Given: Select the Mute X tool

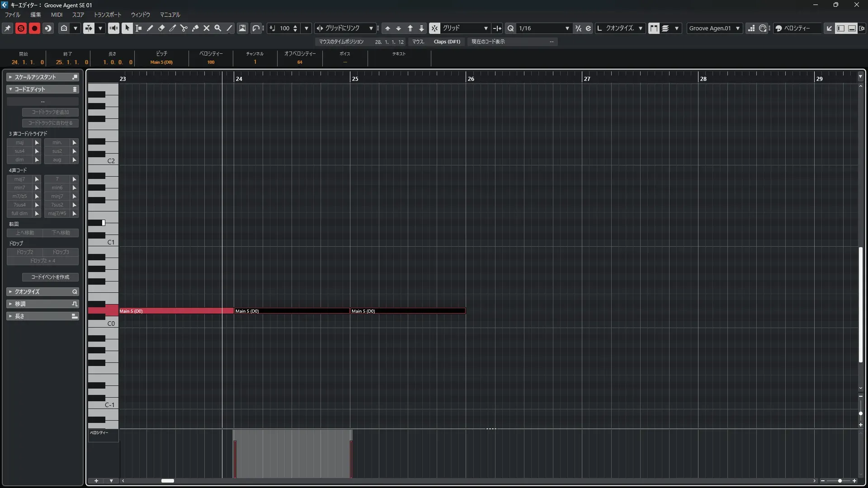Looking at the screenshot, I should coord(207,28).
